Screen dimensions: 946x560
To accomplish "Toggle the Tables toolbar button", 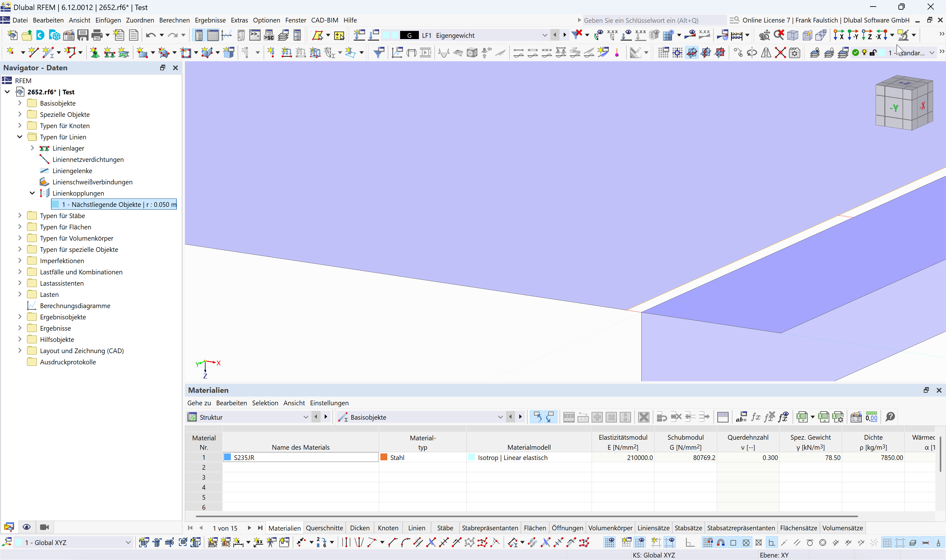I will 213,36.
